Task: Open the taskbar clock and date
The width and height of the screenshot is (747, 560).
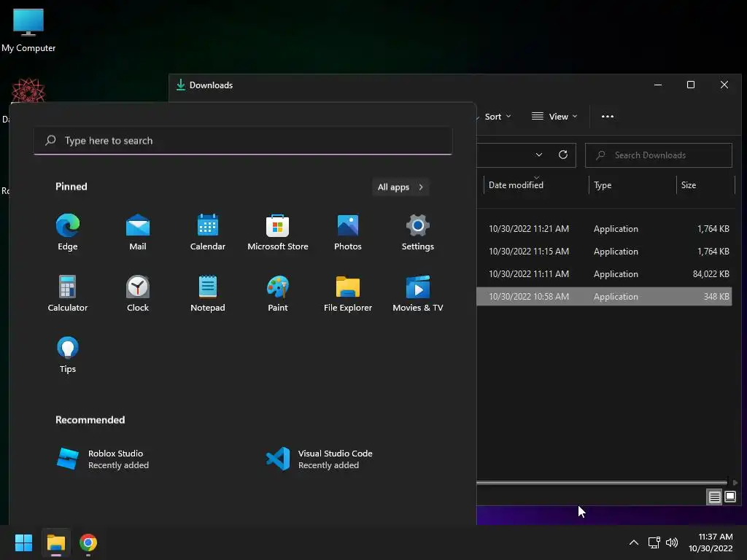Action: [711, 542]
